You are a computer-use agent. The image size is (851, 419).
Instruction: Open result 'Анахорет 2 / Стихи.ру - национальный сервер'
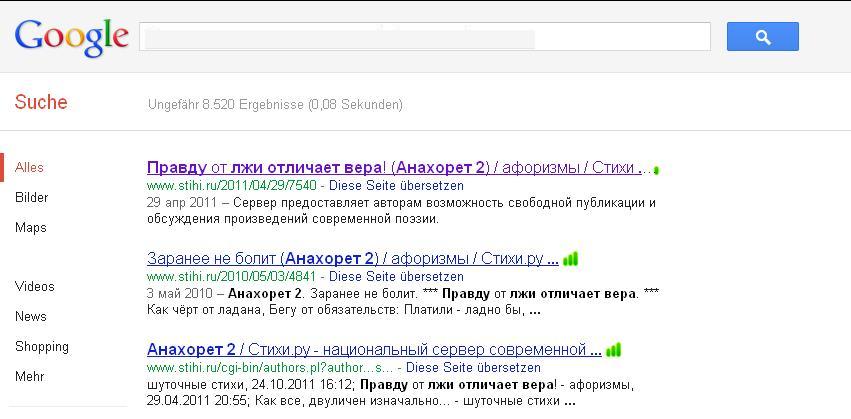coord(374,349)
